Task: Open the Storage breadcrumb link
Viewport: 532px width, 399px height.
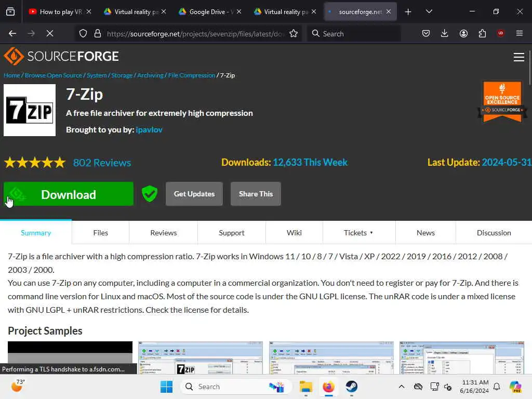Action: click(x=122, y=75)
